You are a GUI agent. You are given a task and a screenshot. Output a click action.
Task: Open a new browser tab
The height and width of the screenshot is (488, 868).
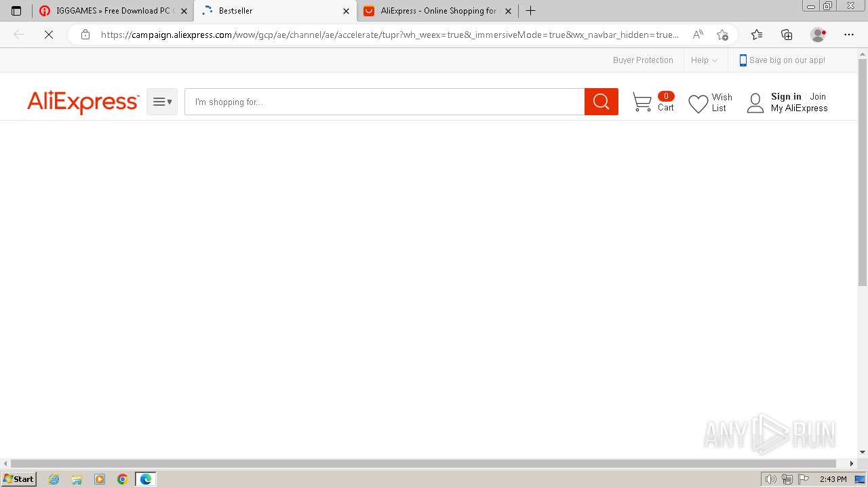pyautogui.click(x=530, y=11)
